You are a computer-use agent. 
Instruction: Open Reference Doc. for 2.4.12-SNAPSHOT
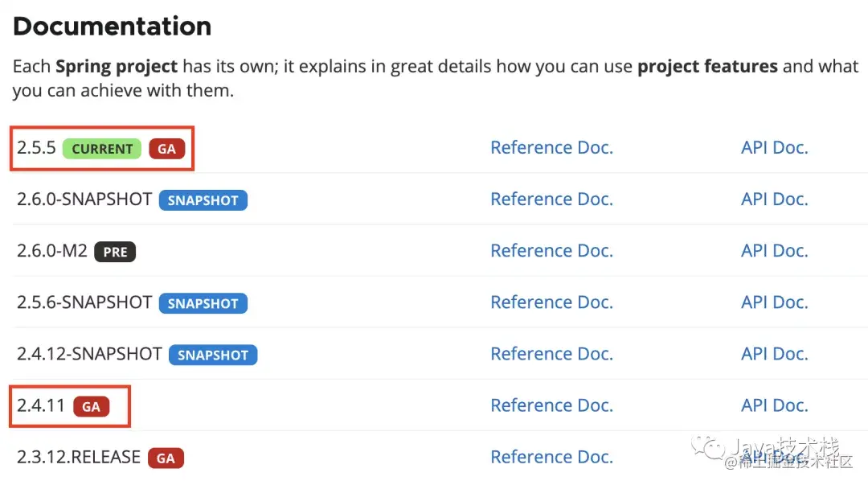(551, 354)
